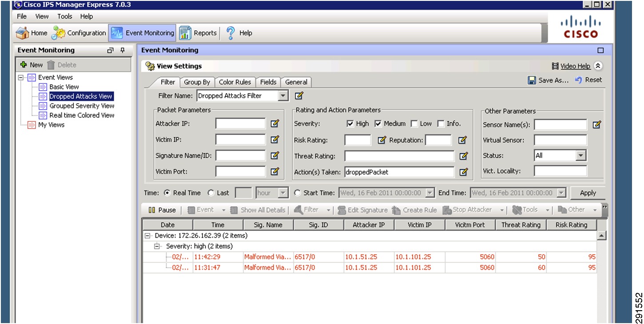Switch to the Color Rules tab
Viewport: 644px width, 324px height.
pyautogui.click(x=235, y=82)
